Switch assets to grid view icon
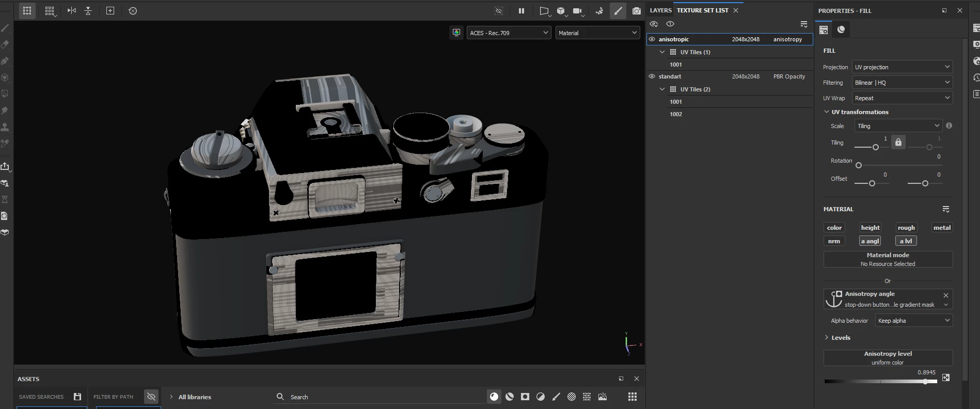980x409 pixels. point(632,397)
